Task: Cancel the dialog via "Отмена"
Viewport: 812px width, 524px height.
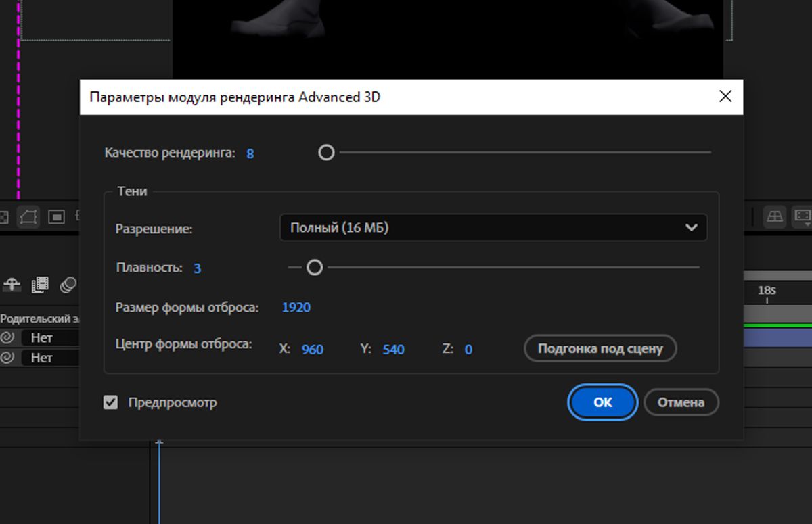Action: (x=681, y=402)
